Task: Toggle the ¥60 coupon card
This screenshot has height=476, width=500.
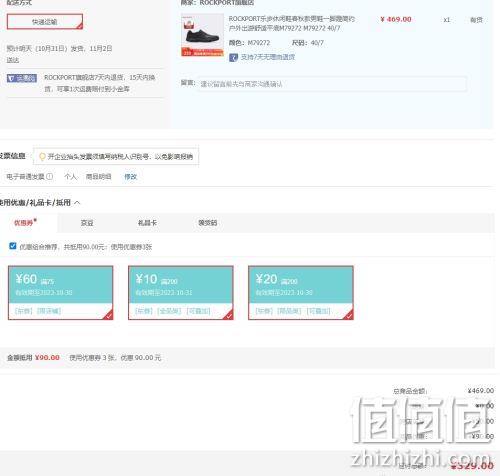Action: pyautogui.click(x=61, y=293)
